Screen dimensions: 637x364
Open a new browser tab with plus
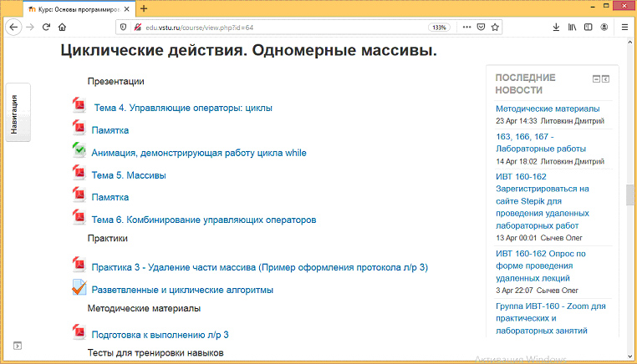coord(144,8)
